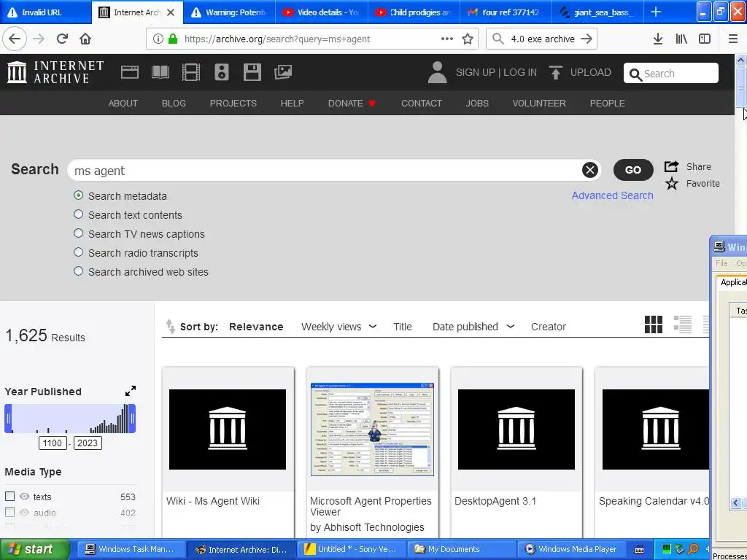Click the GO search button
747x560 pixels.
(632, 169)
